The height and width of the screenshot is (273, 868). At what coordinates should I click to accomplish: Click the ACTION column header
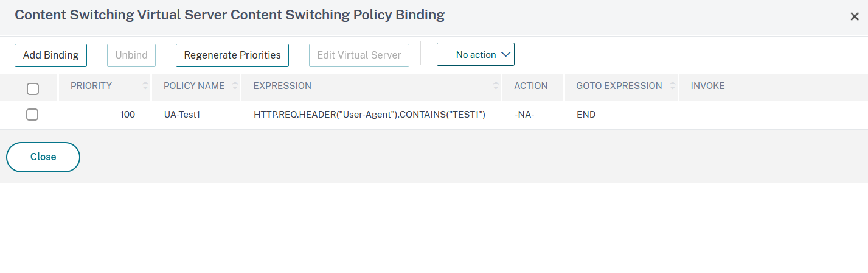click(x=530, y=86)
